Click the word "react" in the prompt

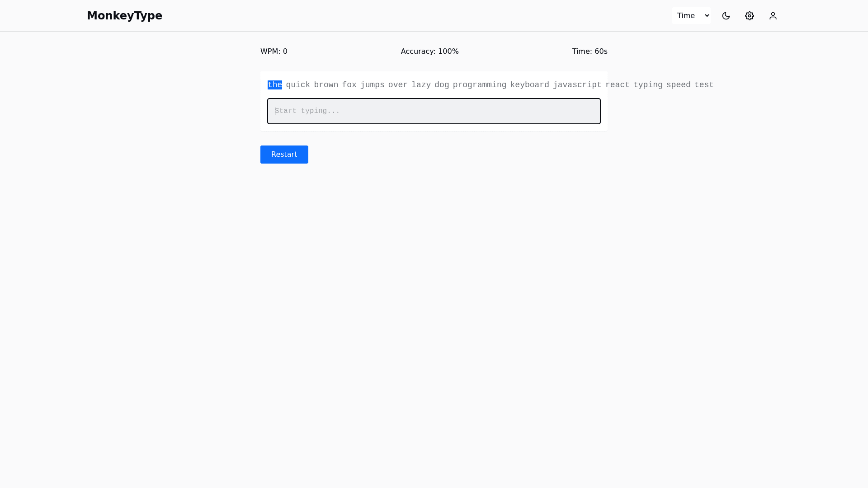coord(617,85)
